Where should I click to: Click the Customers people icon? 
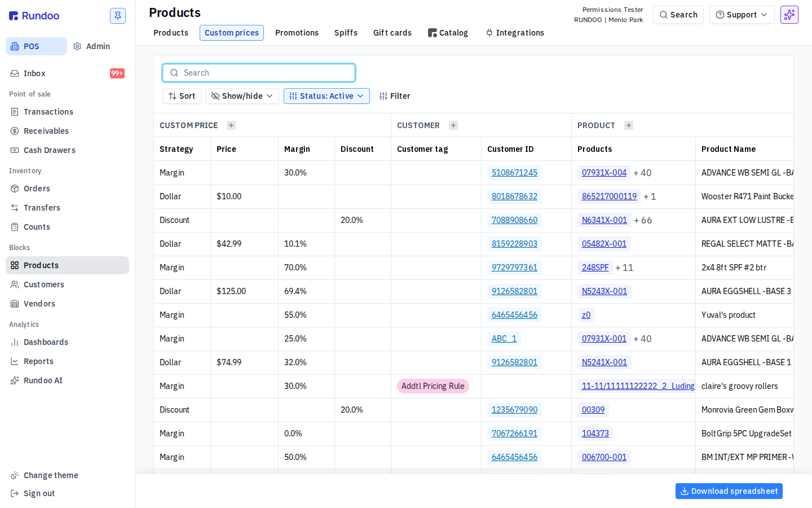(15, 284)
